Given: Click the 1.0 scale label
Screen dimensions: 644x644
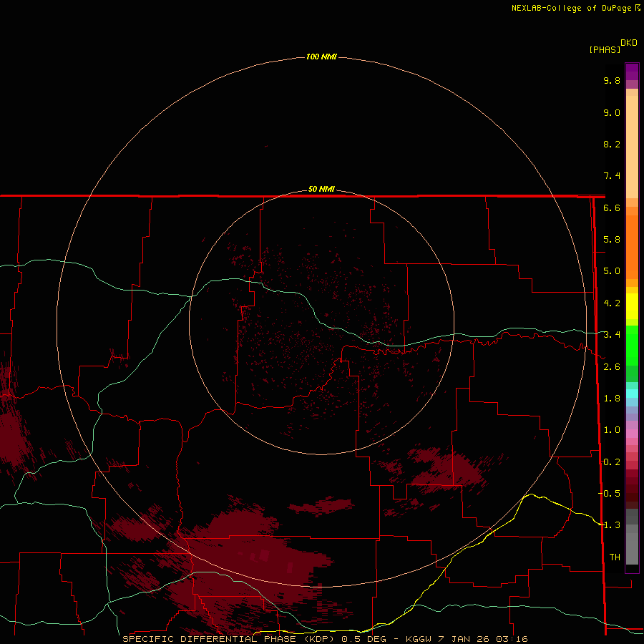Looking at the screenshot, I should click(612, 430).
